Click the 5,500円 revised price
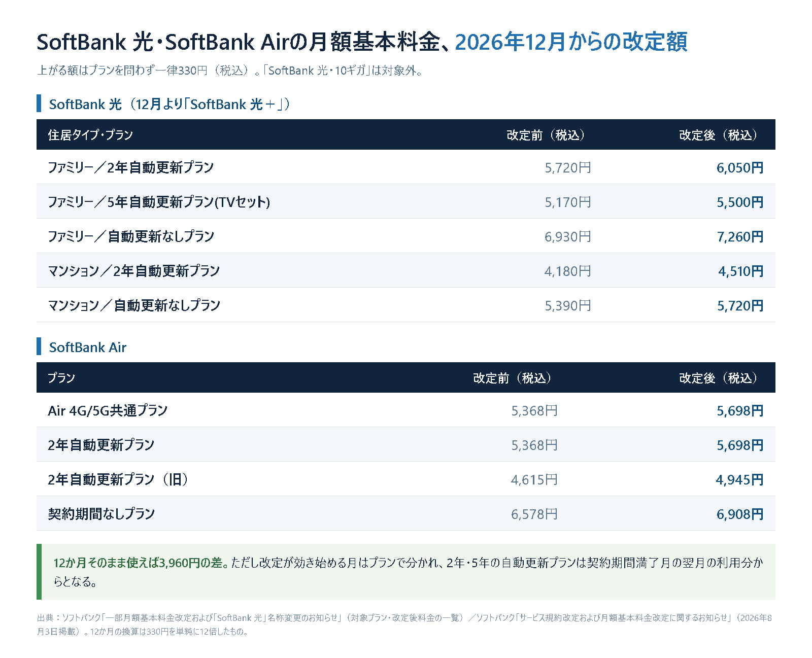 point(740,202)
